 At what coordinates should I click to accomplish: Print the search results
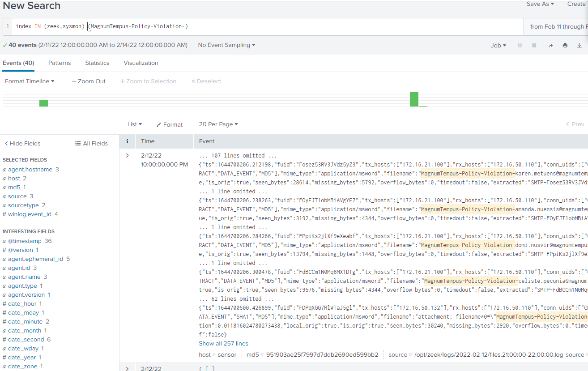(565, 45)
